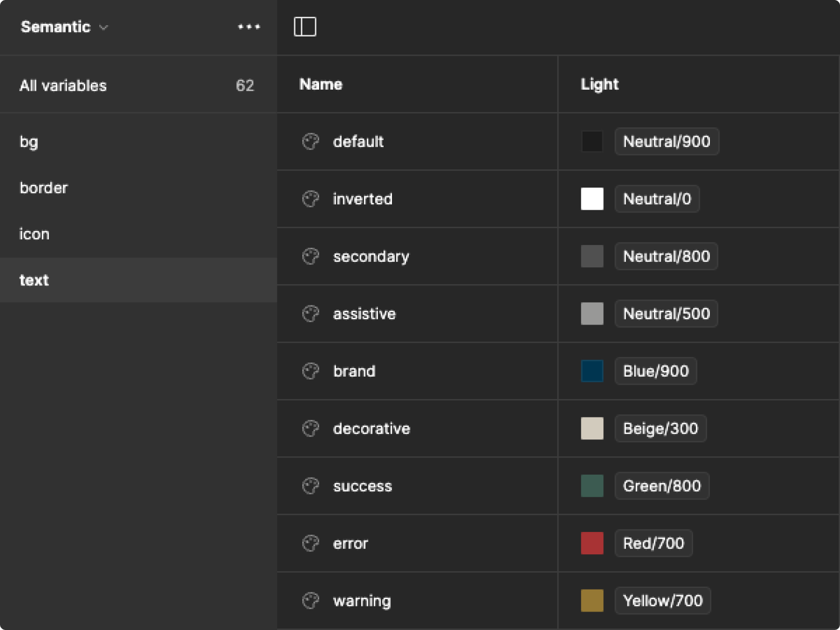Open the three-dot more options menu
The height and width of the screenshot is (630, 840).
248,27
